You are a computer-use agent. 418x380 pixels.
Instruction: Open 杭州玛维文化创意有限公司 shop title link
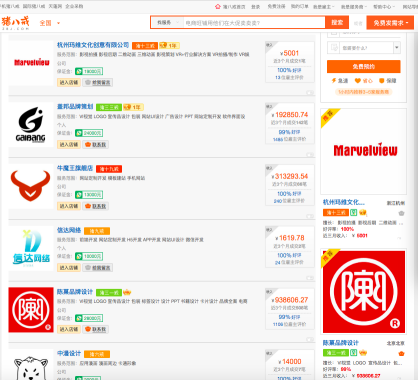pyautogui.click(x=93, y=45)
